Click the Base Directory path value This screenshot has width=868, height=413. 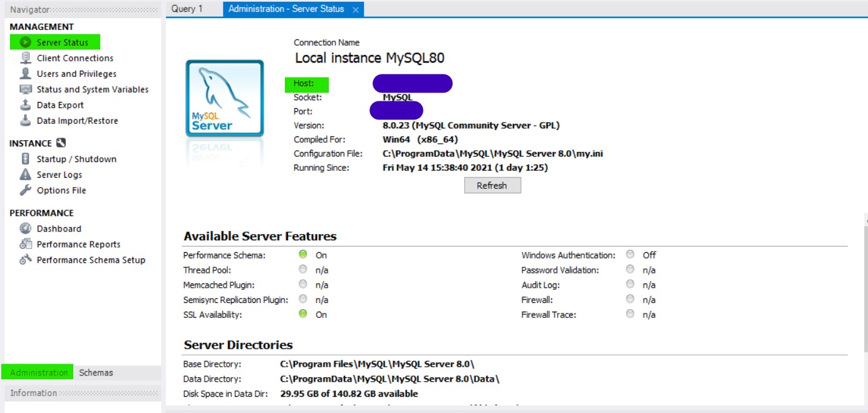pos(377,364)
